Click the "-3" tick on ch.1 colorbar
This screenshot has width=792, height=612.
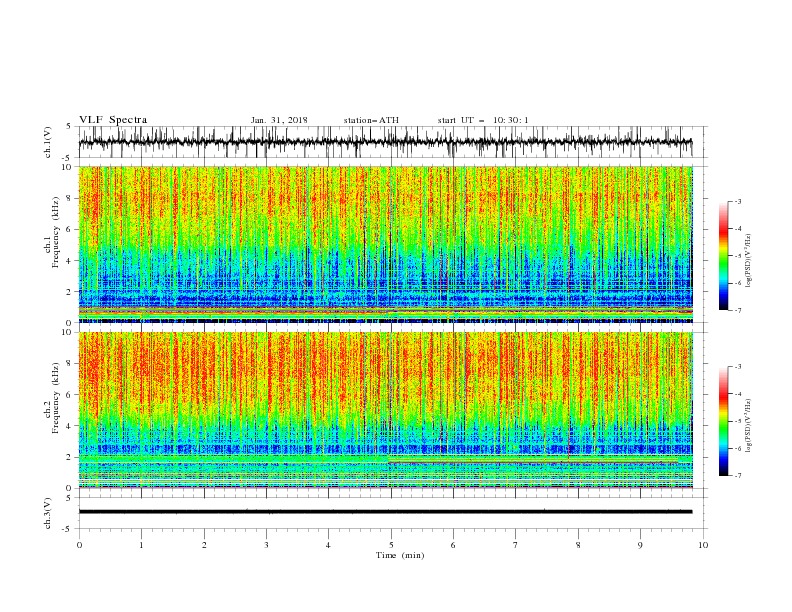738,201
